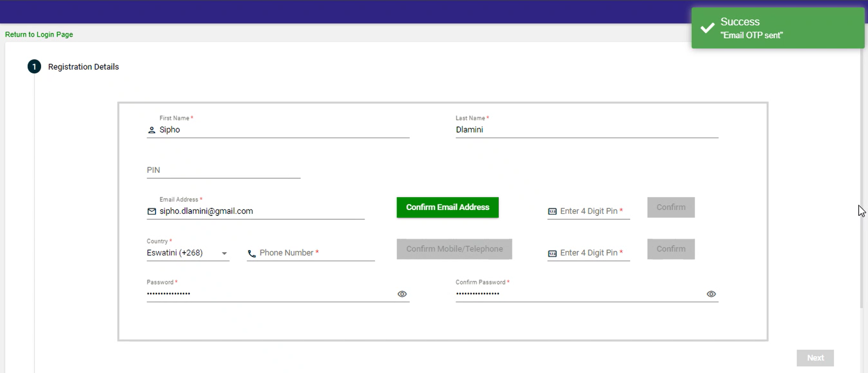This screenshot has height=373, width=868.
Task: Open the Registration Details step header
Action: [83, 67]
